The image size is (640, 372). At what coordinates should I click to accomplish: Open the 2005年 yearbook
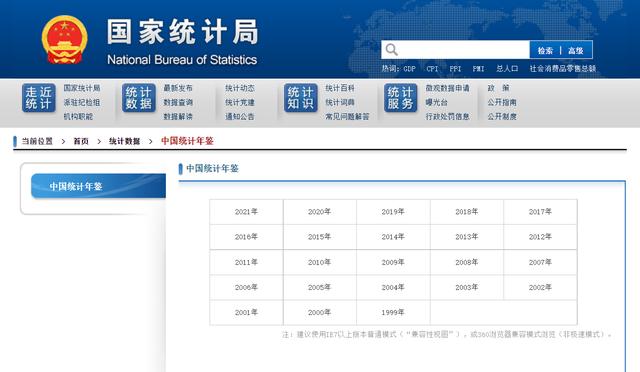[x=320, y=287]
